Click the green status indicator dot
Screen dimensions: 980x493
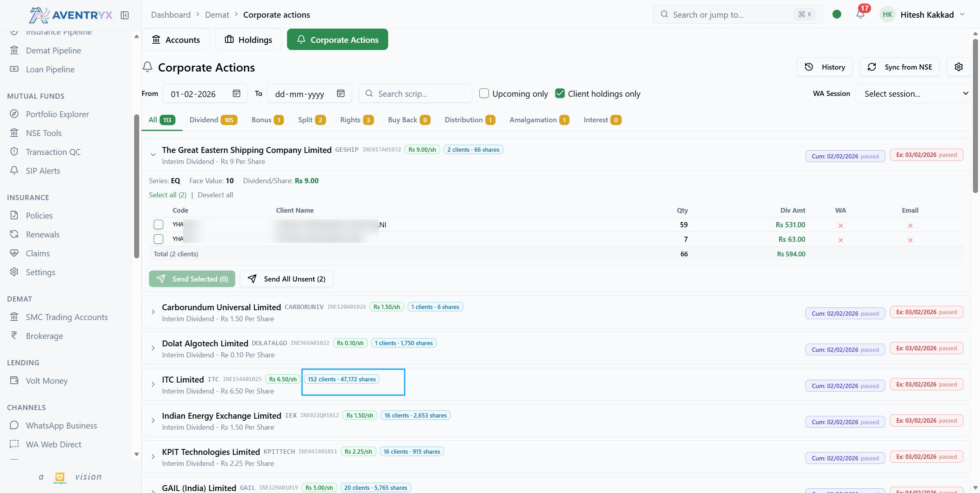[837, 15]
